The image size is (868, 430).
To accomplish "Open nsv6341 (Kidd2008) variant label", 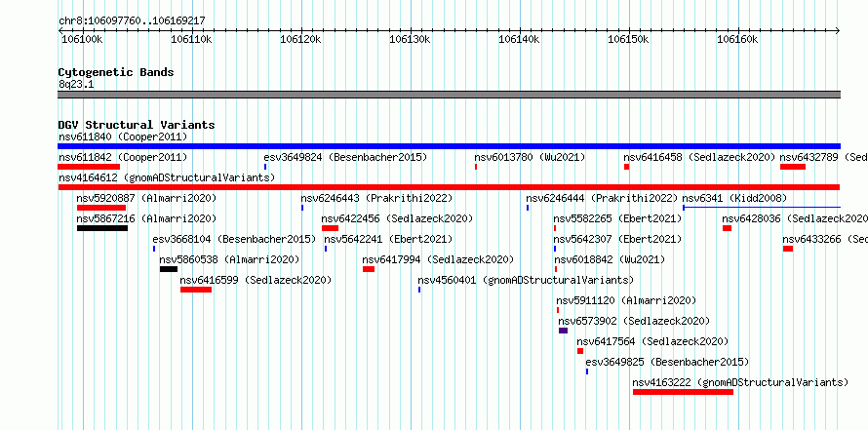I will (x=734, y=198).
